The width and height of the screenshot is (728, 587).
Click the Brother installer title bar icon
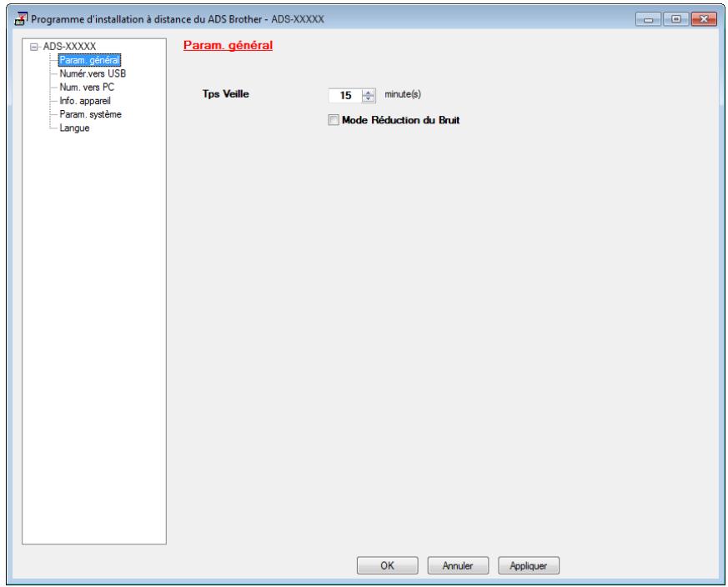click(21, 18)
